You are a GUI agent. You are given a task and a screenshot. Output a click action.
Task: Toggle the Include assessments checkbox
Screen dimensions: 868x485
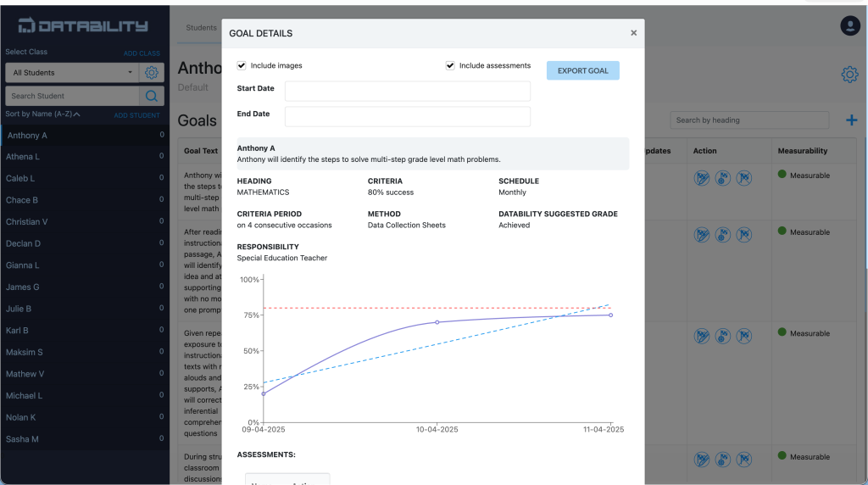(450, 65)
